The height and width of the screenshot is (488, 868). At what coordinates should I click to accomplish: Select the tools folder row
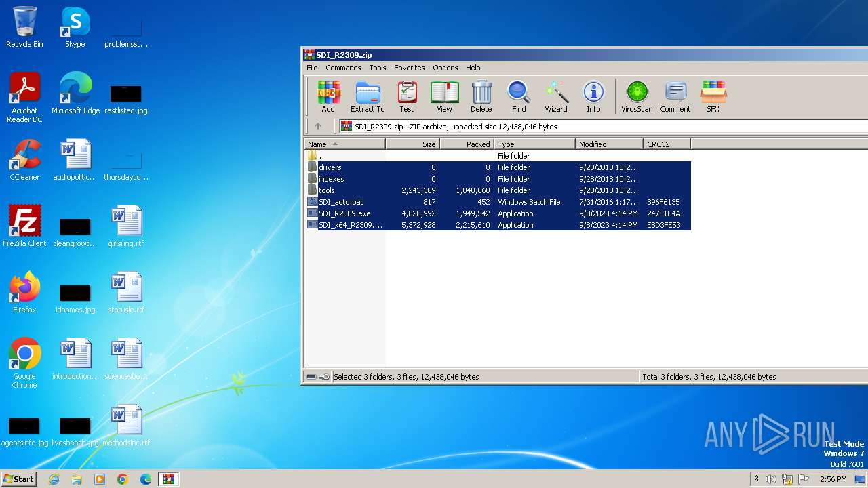pos(498,190)
